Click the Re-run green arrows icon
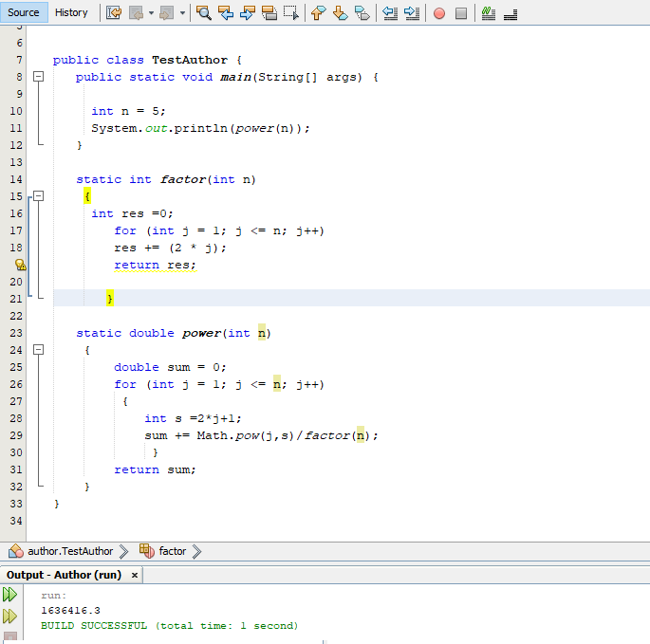Screen dimensions: 650x644 (x=9, y=595)
